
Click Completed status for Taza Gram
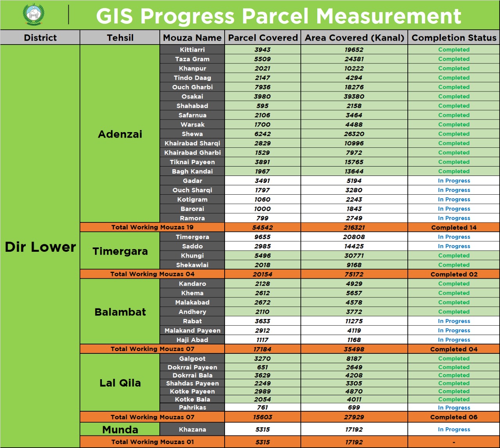point(454,59)
